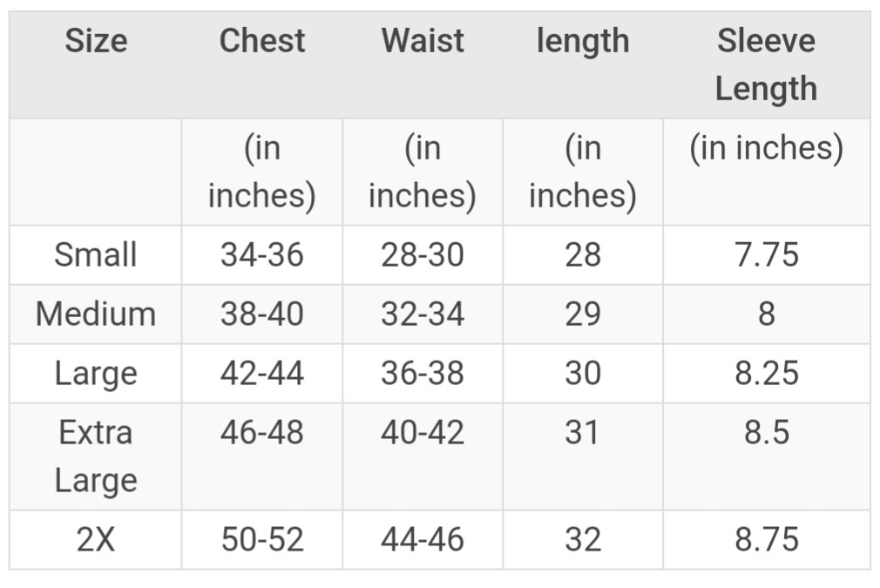Viewport: 880px width, 588px height.
Task: Click the Sleeve Length column header
Action: click(766, 64)
